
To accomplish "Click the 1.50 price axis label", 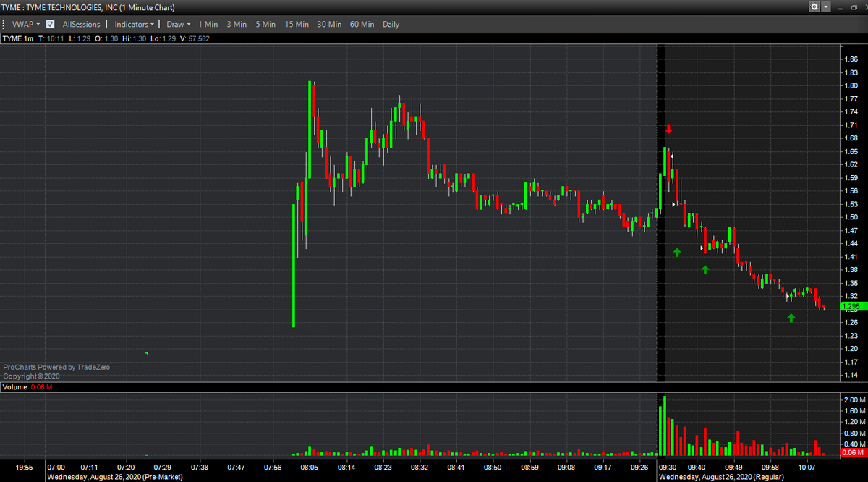I will click(851, 217).
